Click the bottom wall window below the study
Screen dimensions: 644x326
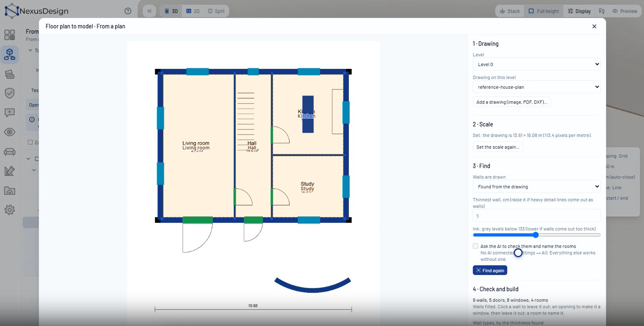pos(309,220)
